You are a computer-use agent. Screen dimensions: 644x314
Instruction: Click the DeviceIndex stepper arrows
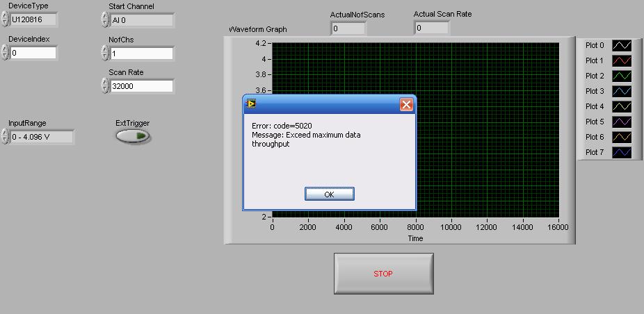pyautogui.click(x=4, y=53)
